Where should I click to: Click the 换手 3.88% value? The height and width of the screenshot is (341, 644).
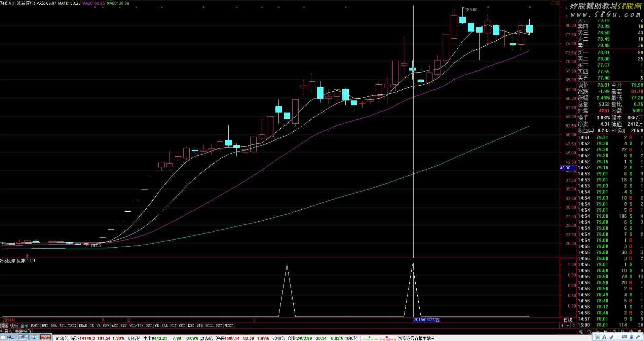[x=603, y=118]
